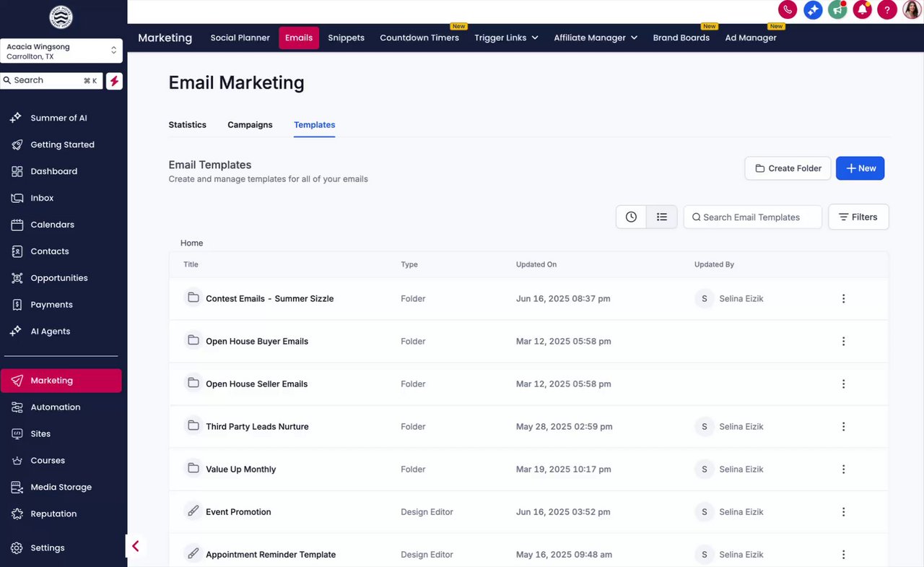Expand the Trigger Links dropdown
The width and height of the screenshot is (924, 567).
[506, 38]
